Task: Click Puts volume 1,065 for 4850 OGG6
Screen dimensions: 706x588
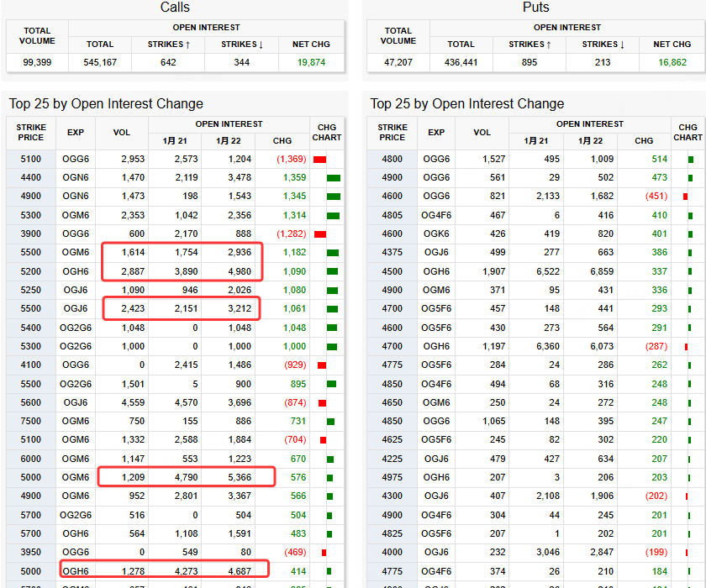Action: 494,421
